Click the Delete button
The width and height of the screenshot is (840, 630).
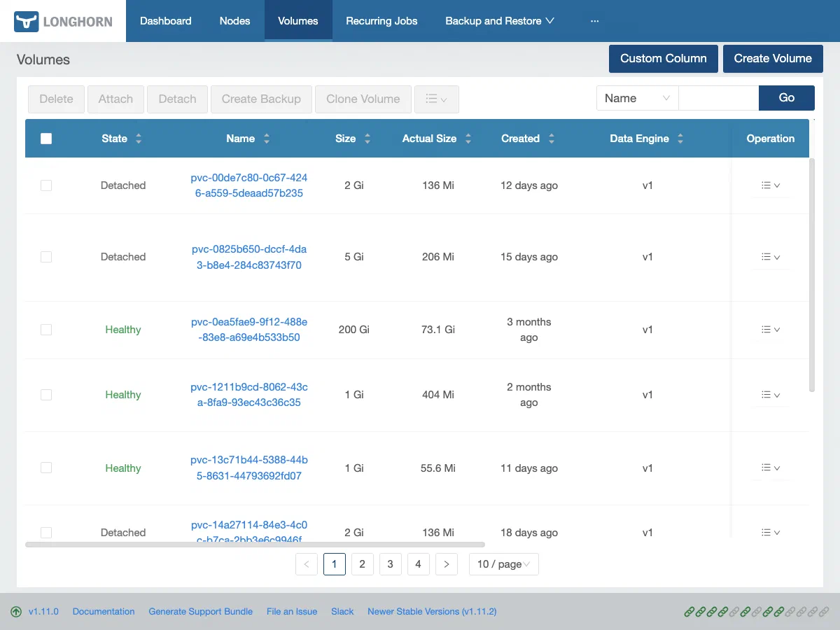pyautogui.click(x=56, y=99)
